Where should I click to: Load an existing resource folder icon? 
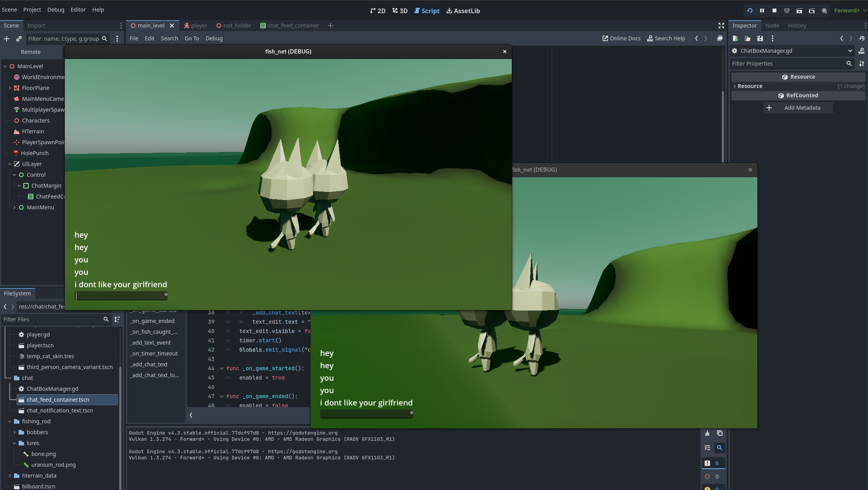(748, 38)
